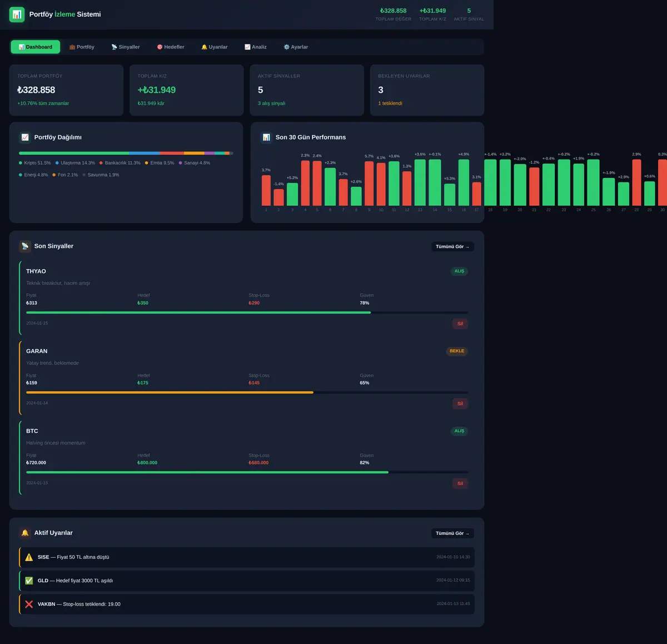This screenshot has width=667, height=644.
Task: Click the THYAO confidence progress bar
Action: pyautogui.click(x=247, y=313)
